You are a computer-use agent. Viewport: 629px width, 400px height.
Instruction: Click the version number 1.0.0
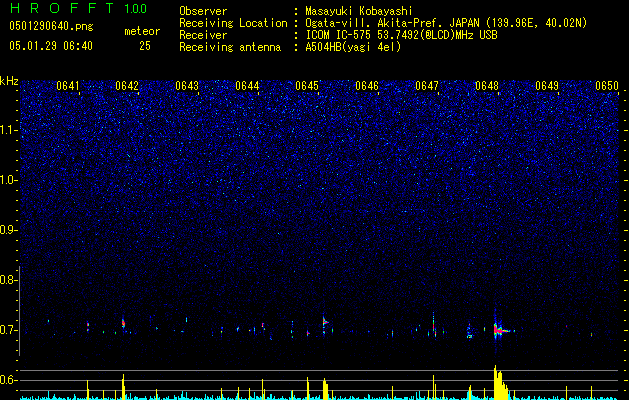tap(135, 9)
